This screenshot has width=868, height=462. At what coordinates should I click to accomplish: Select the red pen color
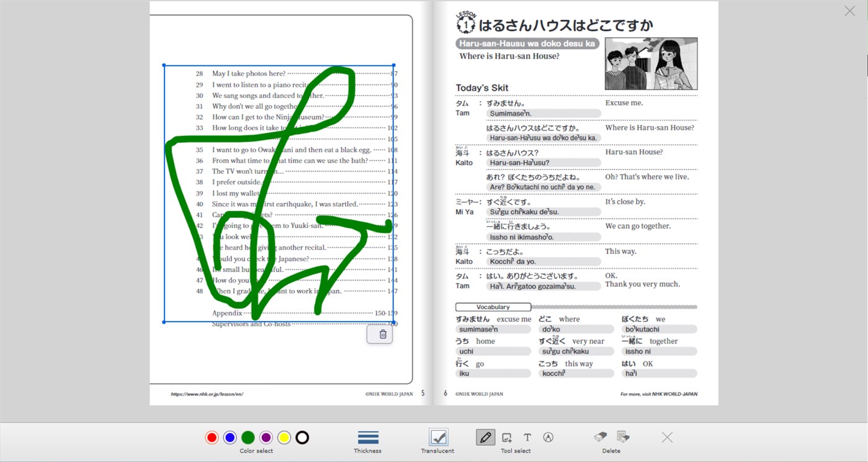coord(212,437)
